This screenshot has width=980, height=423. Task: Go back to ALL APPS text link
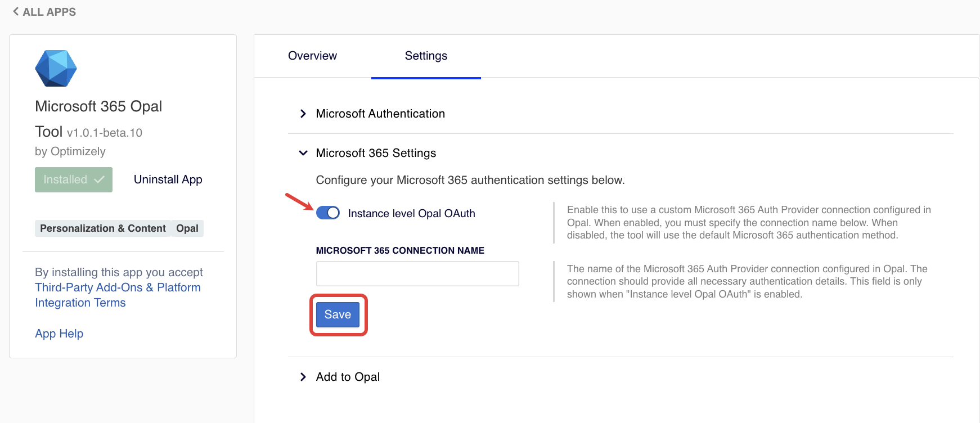pos(50,12)
